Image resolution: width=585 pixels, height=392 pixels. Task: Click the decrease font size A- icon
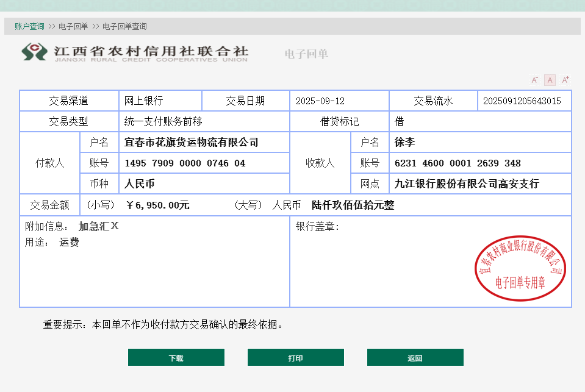click(534, 80)
